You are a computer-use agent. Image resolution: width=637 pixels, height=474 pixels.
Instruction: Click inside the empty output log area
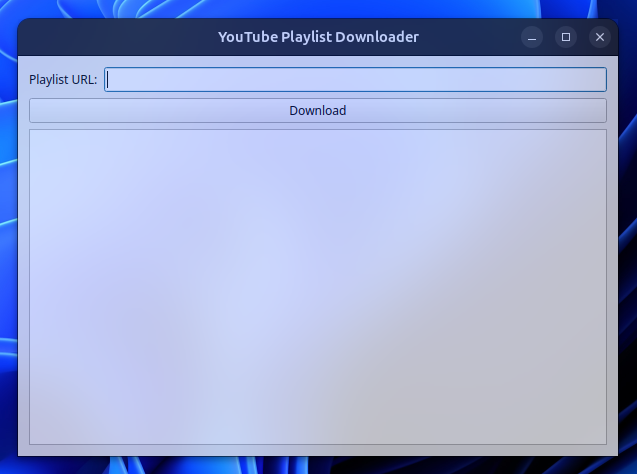tap(318, 287)
